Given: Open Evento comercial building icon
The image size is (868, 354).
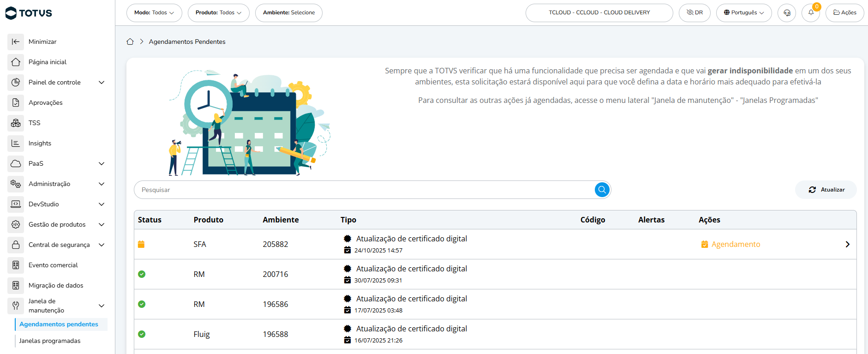Looking at the screenshot, I should [16, 265].
